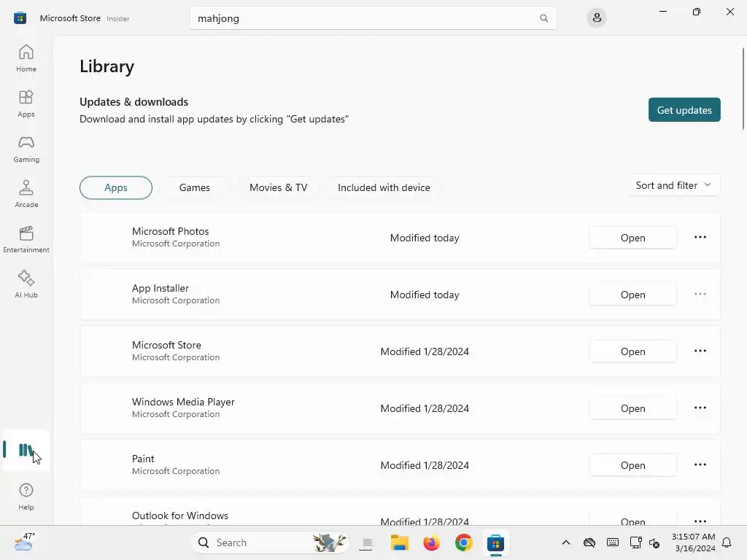Screen dimensions: 747x560
Task: Launch Firefox from the taskbar
Action: (x=432, y=542)
